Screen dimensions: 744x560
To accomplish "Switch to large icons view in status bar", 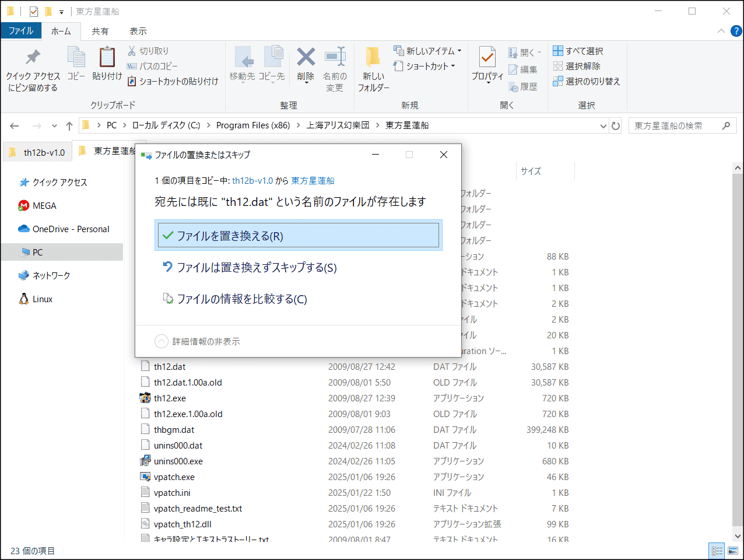I will pyautogui.click(x=733, y=551).
